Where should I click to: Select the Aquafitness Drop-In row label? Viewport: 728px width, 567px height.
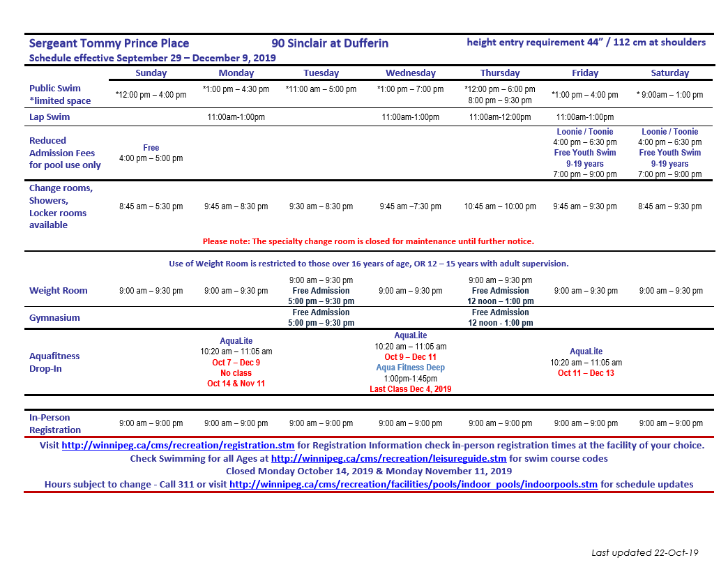pos(54,362)
